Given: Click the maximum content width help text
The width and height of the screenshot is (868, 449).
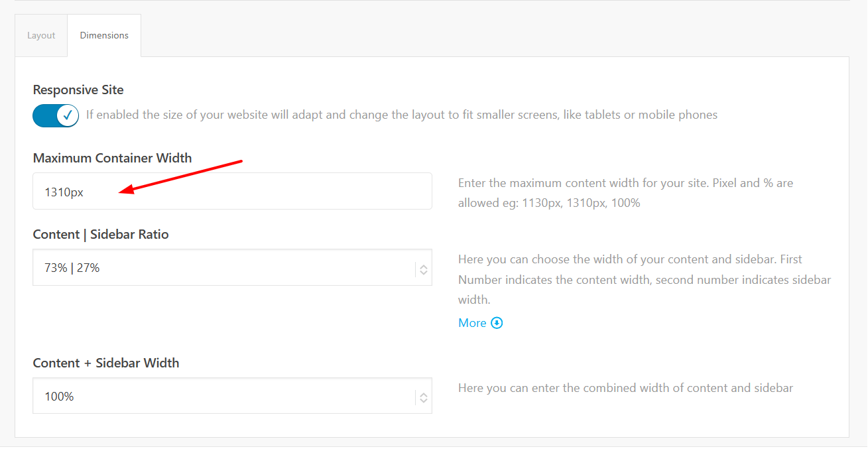Looking at the screenshot, I should click(625, 193).
